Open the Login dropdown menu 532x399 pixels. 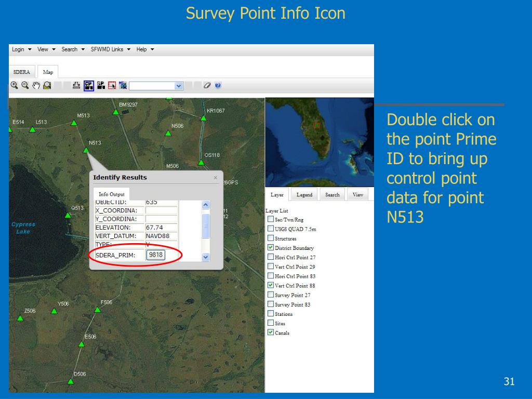click(x=22, y=49)
